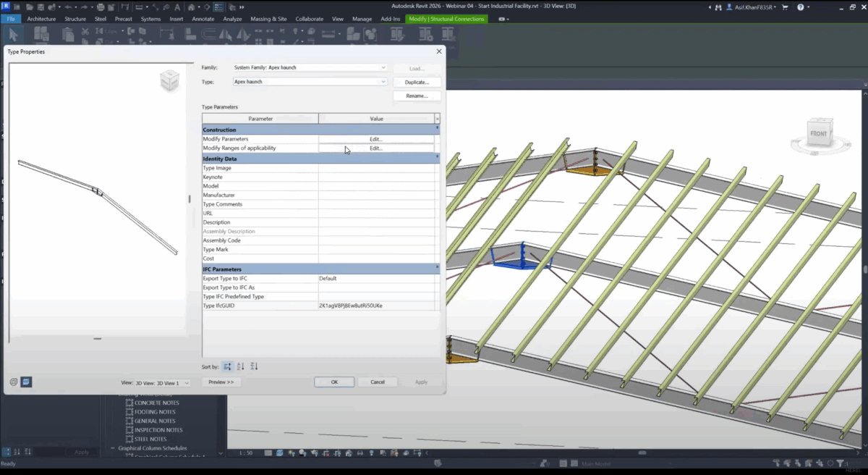Switch to the Massing & Site ribbon tab
Screen dimensions: 868x475
click(268, 19)
